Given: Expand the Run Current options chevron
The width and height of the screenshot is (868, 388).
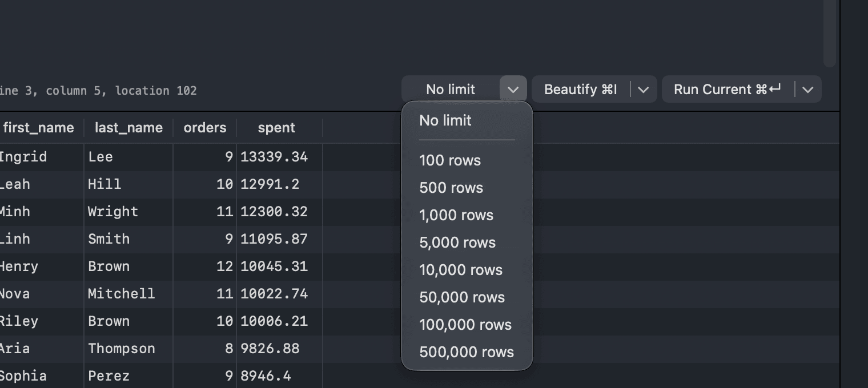Looking at the screenshot, I should pos(807,90).
